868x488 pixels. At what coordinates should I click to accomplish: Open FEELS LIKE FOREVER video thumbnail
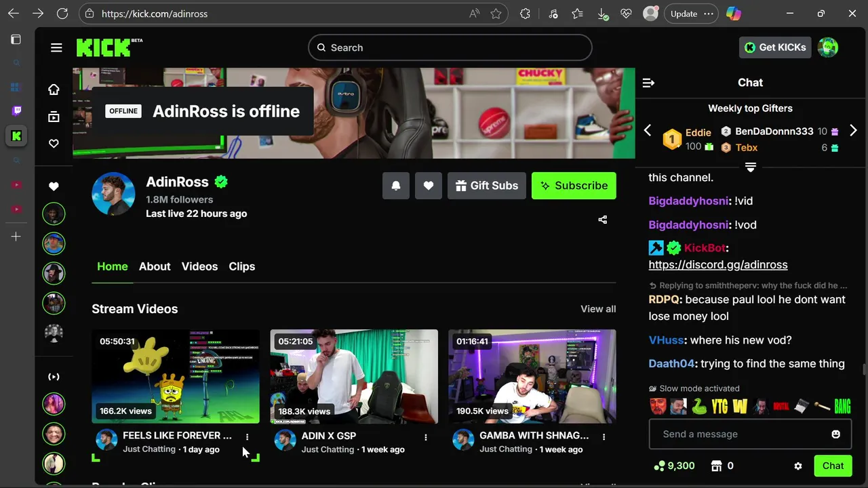tap(176, 376)
